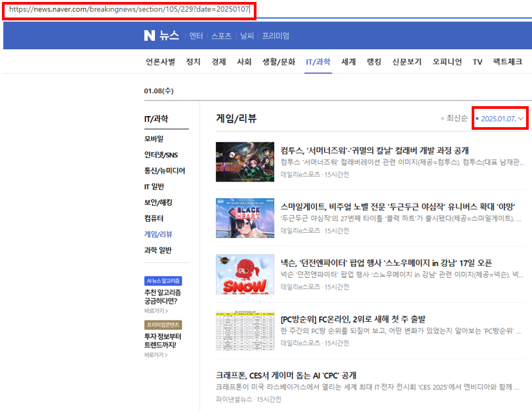532x411 pixels.
Task: Open 컴퓨터 sidebar category
Action: pos(154,218)
